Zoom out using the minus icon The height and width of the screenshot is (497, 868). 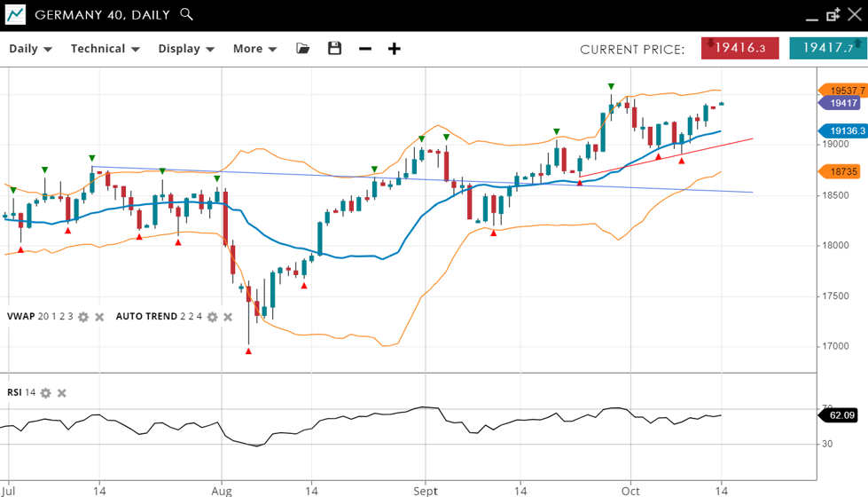pos(364,49)
